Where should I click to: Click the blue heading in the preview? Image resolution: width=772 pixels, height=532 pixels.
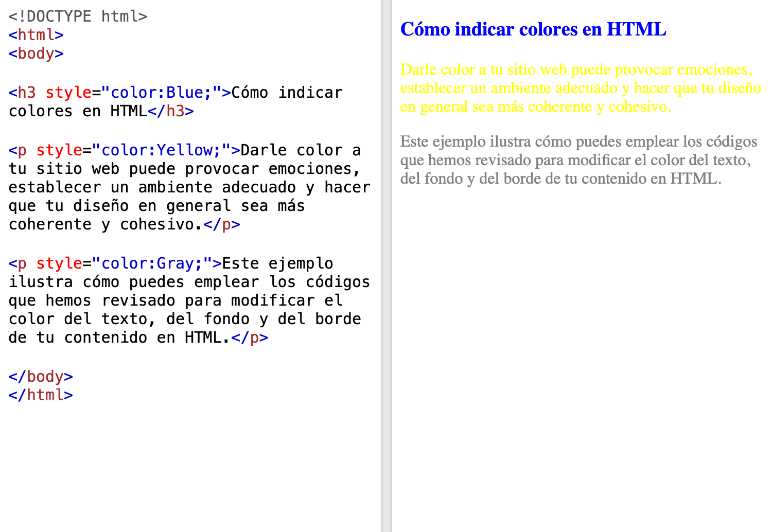[533, 29]
